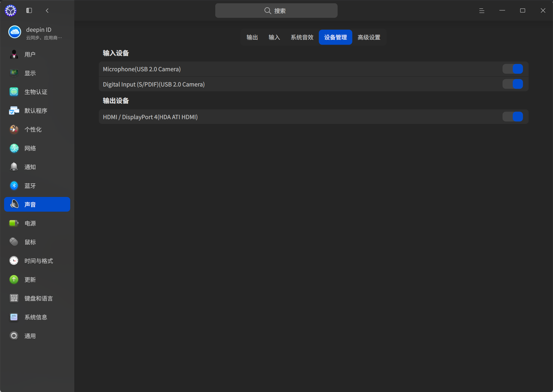This screenshot has width=553, height=392.
Task: Click the Personalization (个性化) palette icon
Action: click(14, 129)
